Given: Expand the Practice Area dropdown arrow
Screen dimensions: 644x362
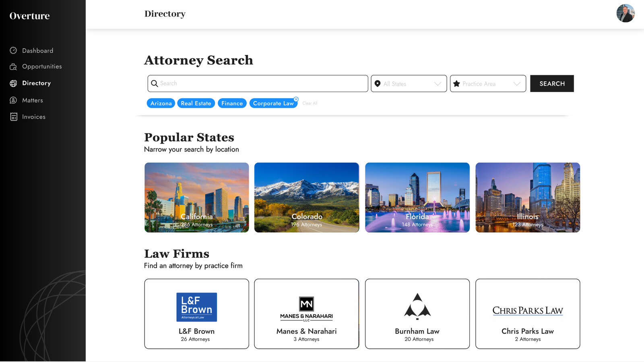Looking at the screenshot, I should 517,84.
